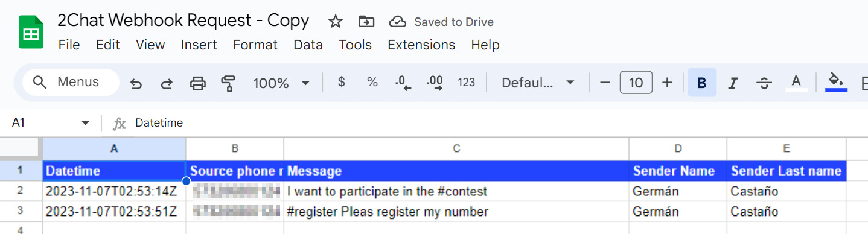Apply the currency format dollar icon
This screenshot has height=234, width=868.
[x=341, y=83]
